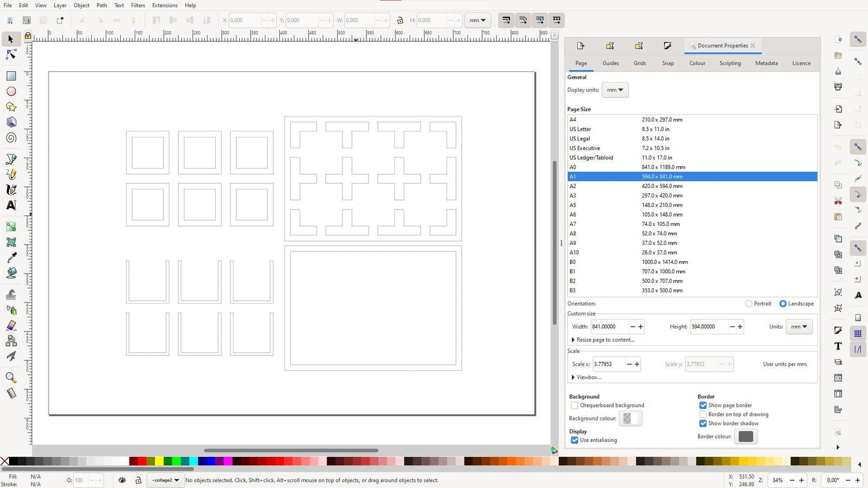This screenshot has height=488, width=868.
Task: Click the Border colour button
Action: pyautogui.click(x=745, y=436)
